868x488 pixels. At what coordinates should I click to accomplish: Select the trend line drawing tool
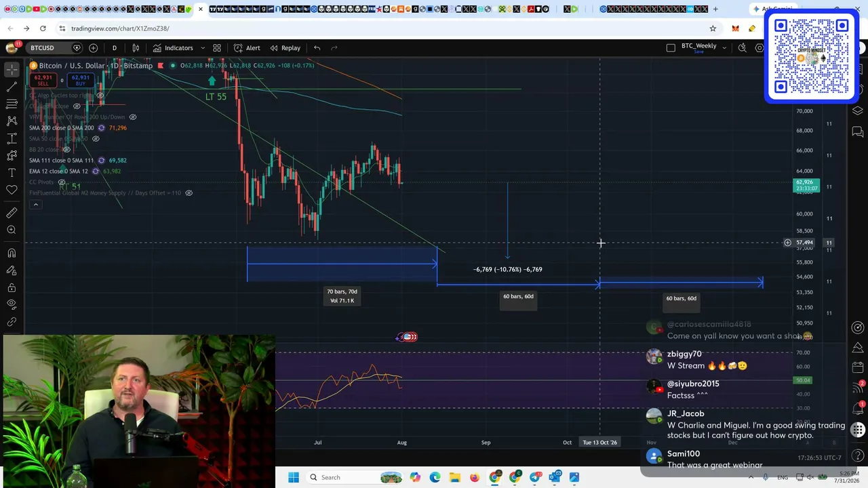[x=12, y=87]
